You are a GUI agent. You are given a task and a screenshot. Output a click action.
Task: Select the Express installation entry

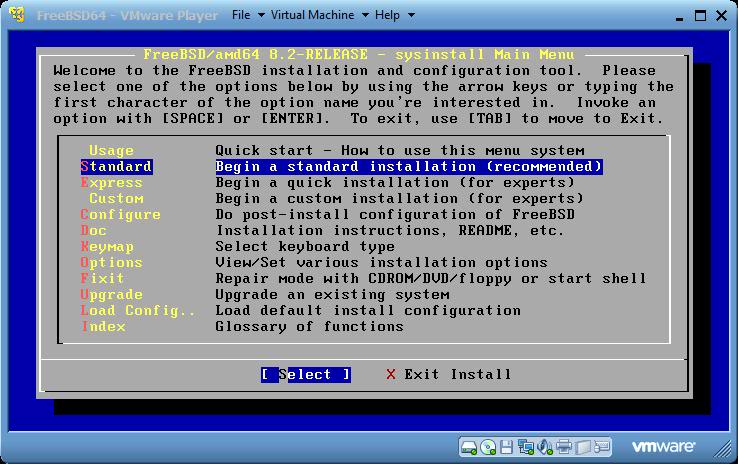[x=112, y=183]
